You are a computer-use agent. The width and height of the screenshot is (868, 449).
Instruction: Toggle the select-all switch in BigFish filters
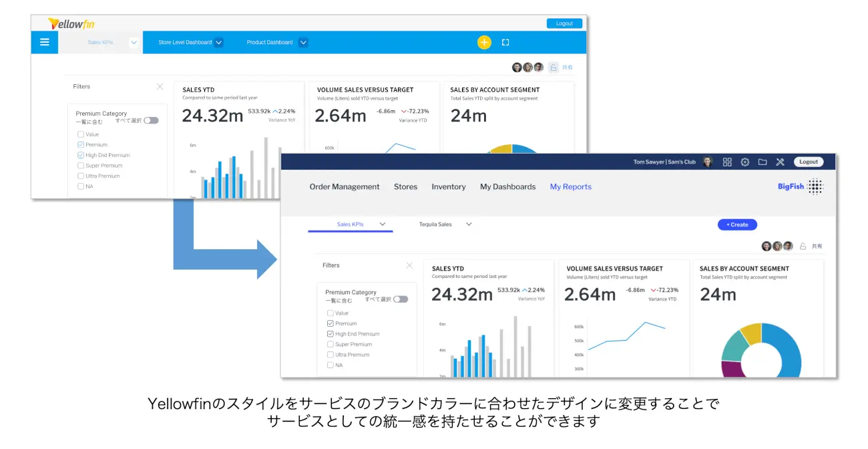401,299
